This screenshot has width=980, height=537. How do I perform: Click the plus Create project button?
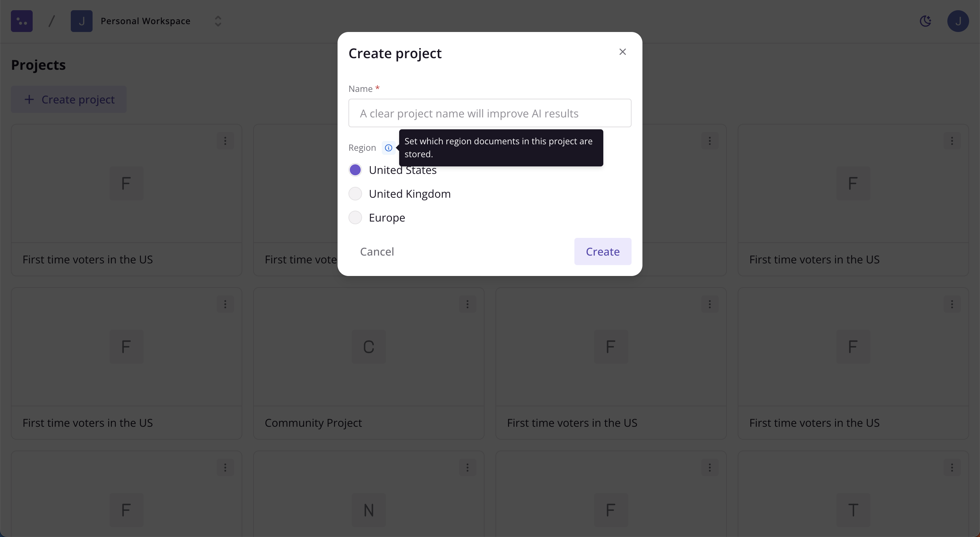click(x=69, y=99)
